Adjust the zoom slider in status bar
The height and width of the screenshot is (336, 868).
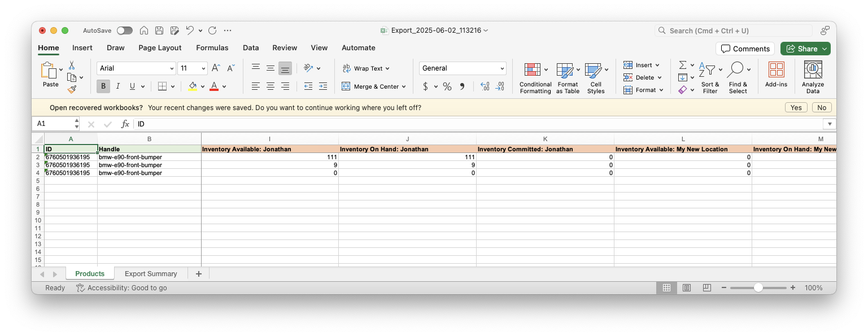click(x=758, y=288)
